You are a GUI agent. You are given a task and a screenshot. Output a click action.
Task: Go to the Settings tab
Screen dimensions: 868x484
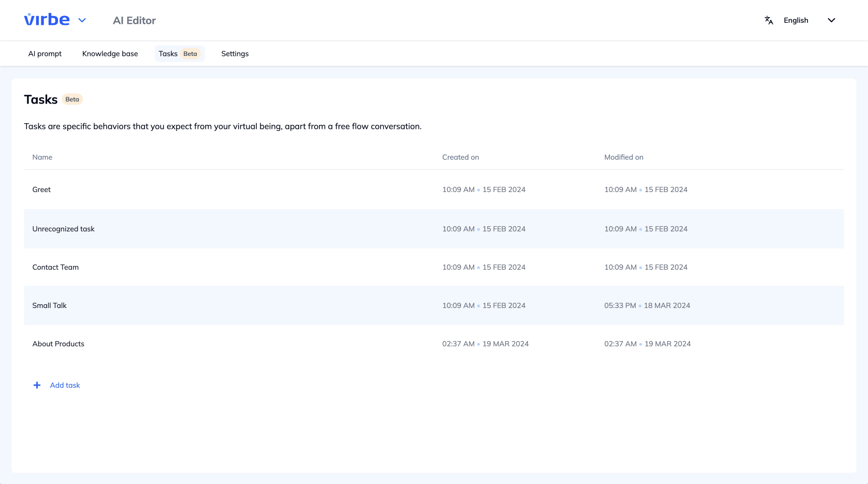pos(234,54)
